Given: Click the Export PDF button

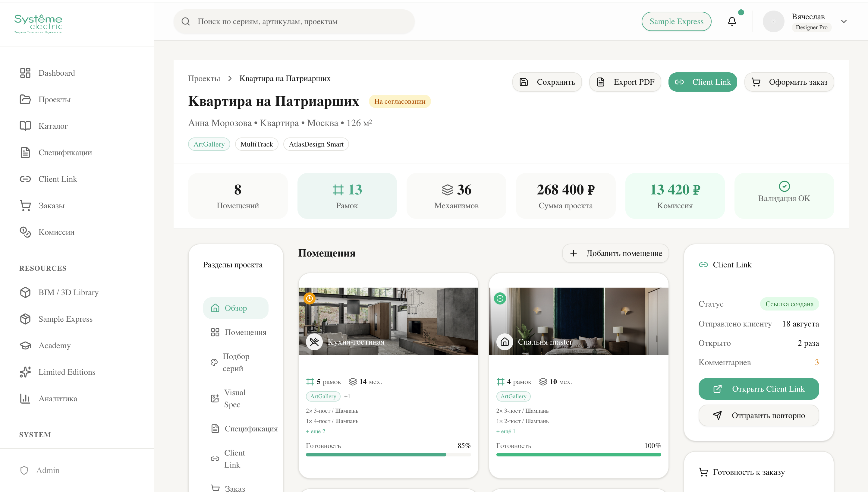Looking at the screenshot, I should click(625, 82).
